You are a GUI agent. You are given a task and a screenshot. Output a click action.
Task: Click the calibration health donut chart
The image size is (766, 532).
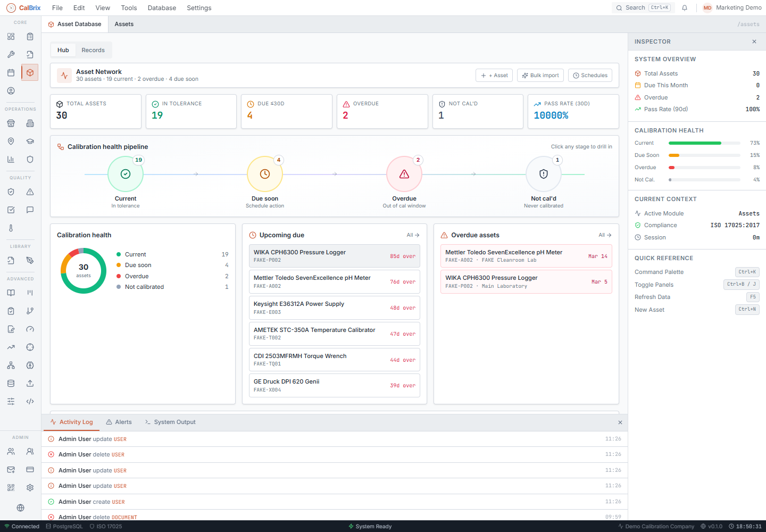click(84, 270)
